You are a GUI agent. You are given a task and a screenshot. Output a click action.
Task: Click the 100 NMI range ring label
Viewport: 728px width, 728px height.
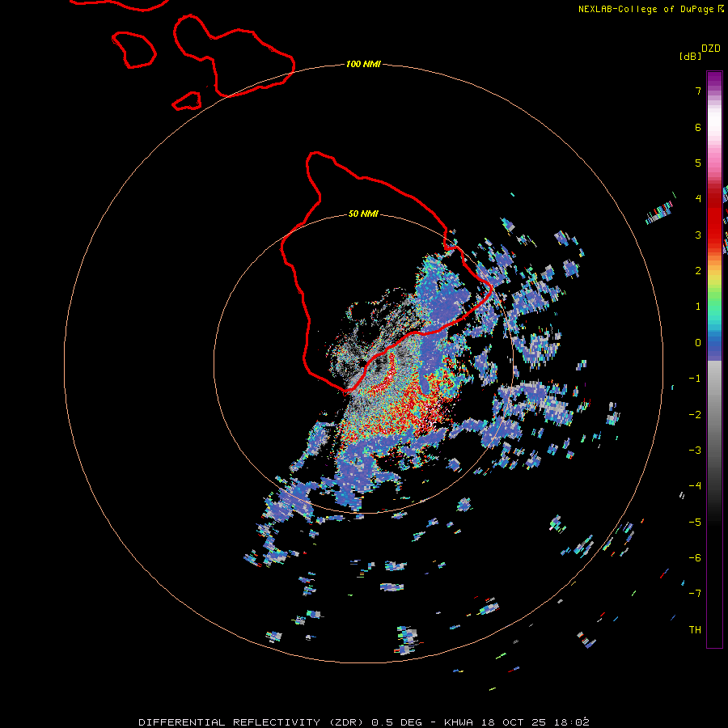click(363, 64)
